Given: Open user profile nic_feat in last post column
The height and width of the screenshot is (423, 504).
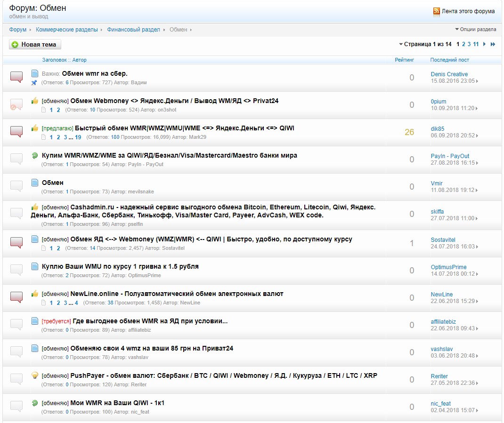Looking at the screenshot, I should [441, 404].
